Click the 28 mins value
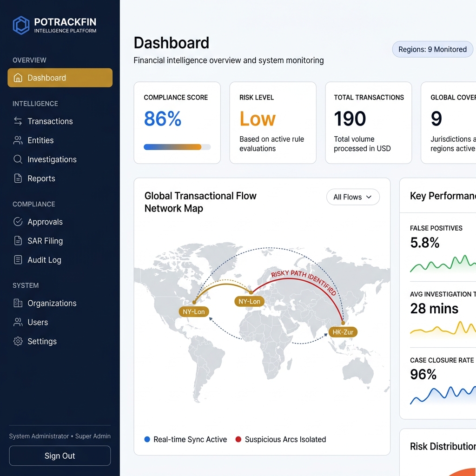The width and height of the screenshot is (476, 476). pos(434,309)
